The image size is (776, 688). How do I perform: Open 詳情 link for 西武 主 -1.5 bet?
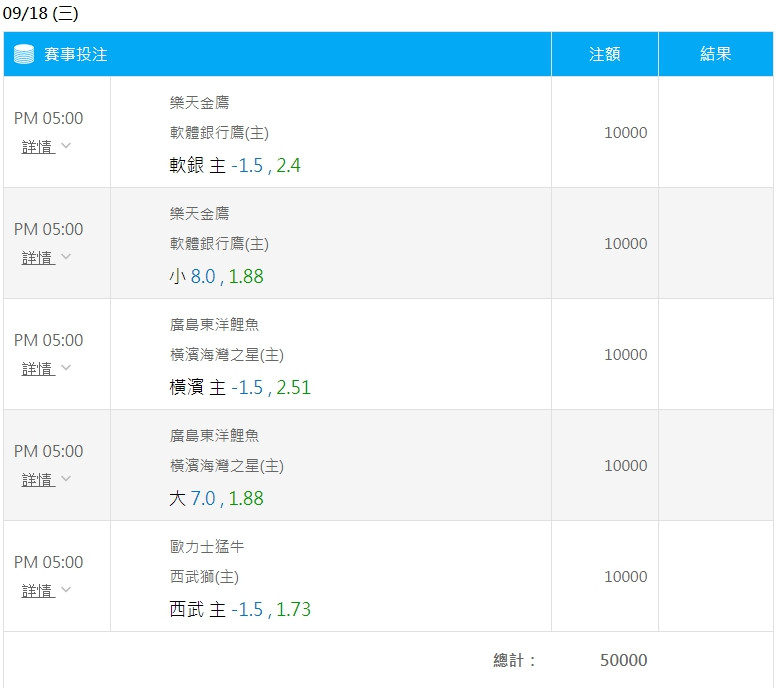tap(38, 591)
